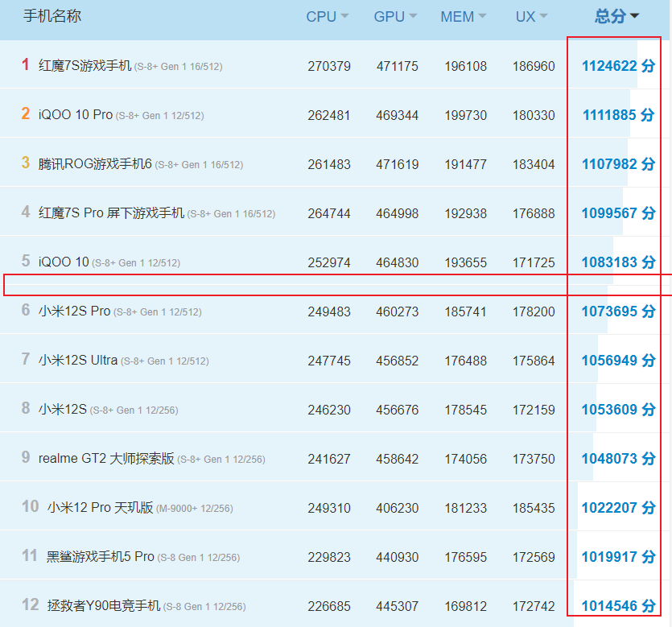Screen dimensions: 672x627
Task: Select total score 1019917 分
Action: (x=618, y=557)
